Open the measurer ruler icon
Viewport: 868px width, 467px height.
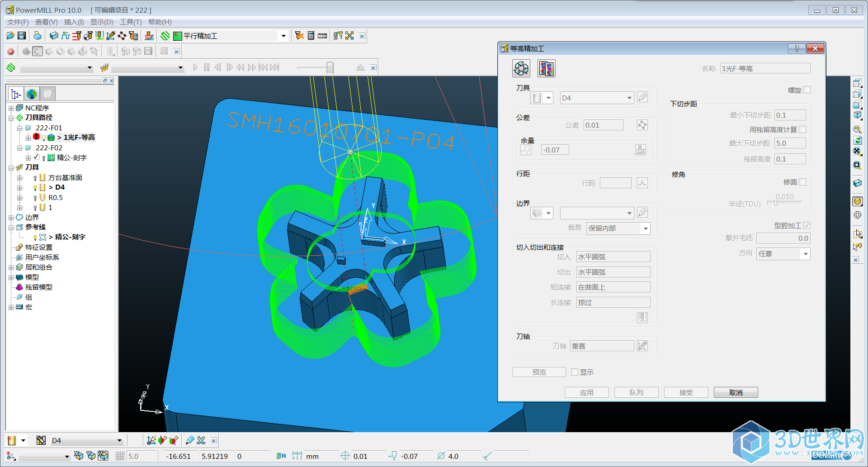[322, 36]
